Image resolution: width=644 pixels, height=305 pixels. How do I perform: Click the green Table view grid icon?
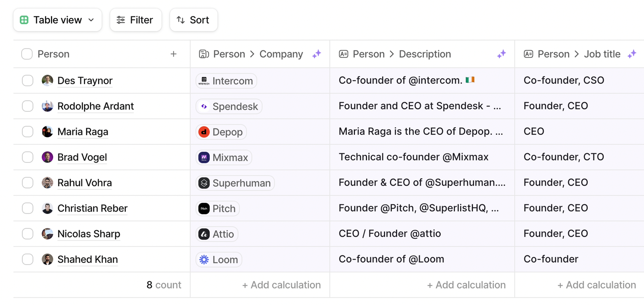(x=24, y=20)
